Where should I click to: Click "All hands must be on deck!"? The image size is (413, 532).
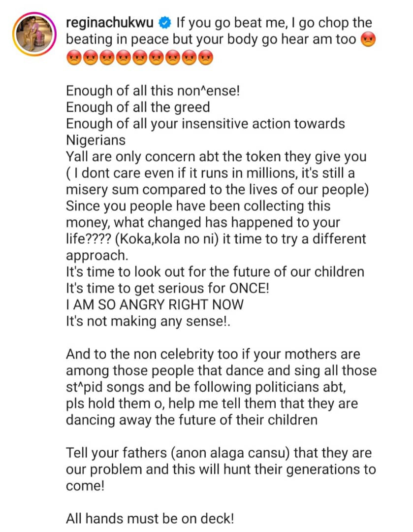point(150,519)
